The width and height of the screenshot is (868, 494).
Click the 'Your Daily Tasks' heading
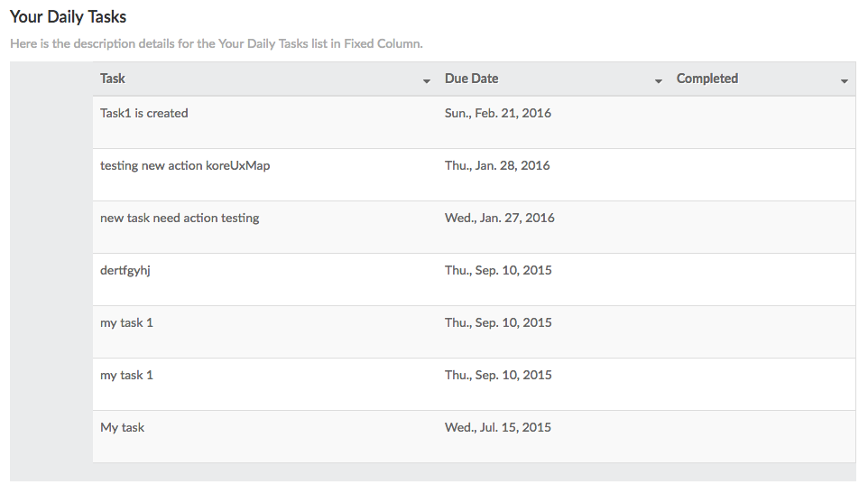pyautogui.click(x=68, y=17)
